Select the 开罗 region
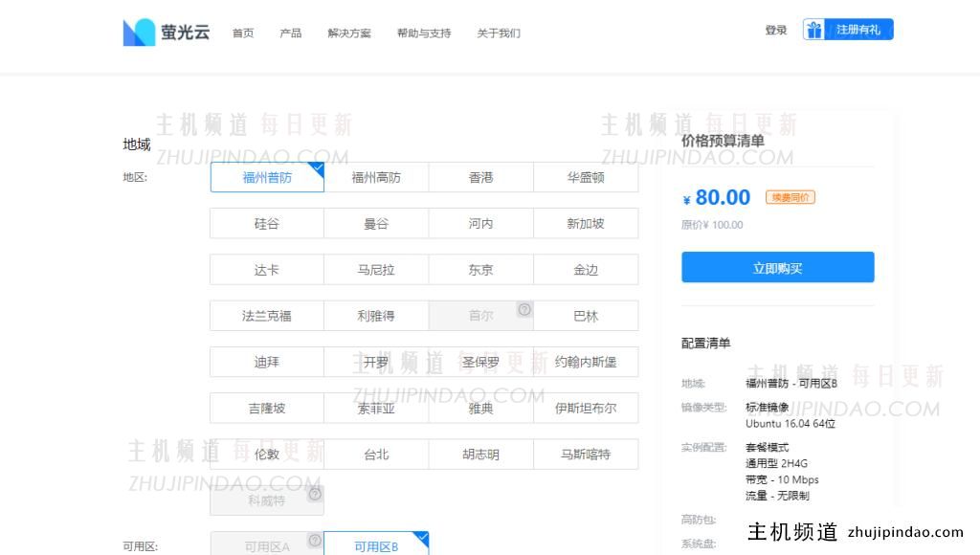 pos(376,362)
